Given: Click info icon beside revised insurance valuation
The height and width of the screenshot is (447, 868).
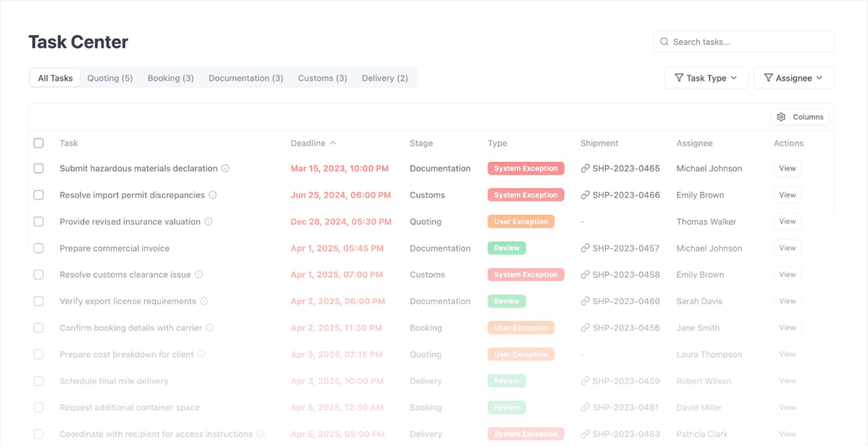Looking at the screenshot, I should tap(208, 221).
